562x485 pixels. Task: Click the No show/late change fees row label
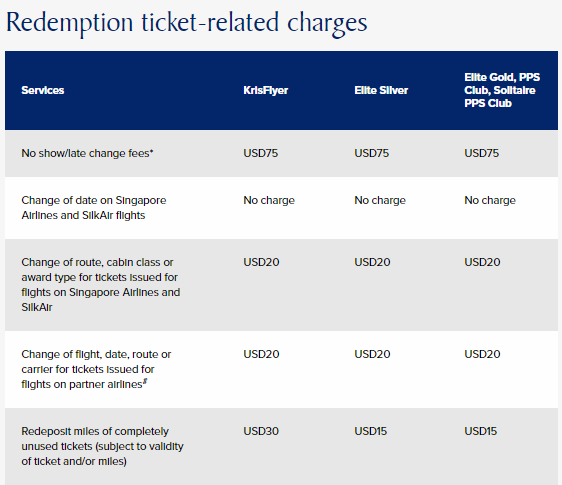point(87,153)
